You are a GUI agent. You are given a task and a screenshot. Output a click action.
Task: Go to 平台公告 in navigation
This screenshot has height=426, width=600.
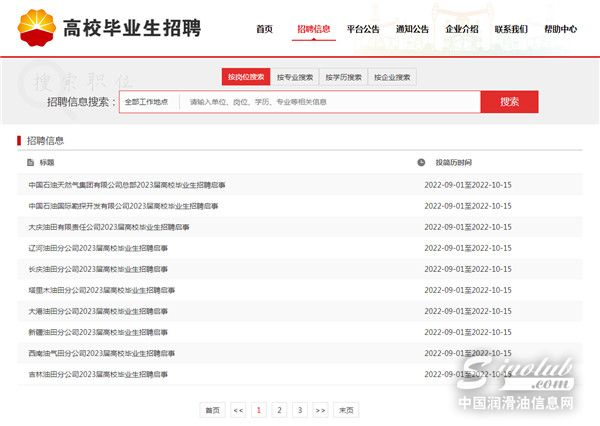[x=363, y=29]
